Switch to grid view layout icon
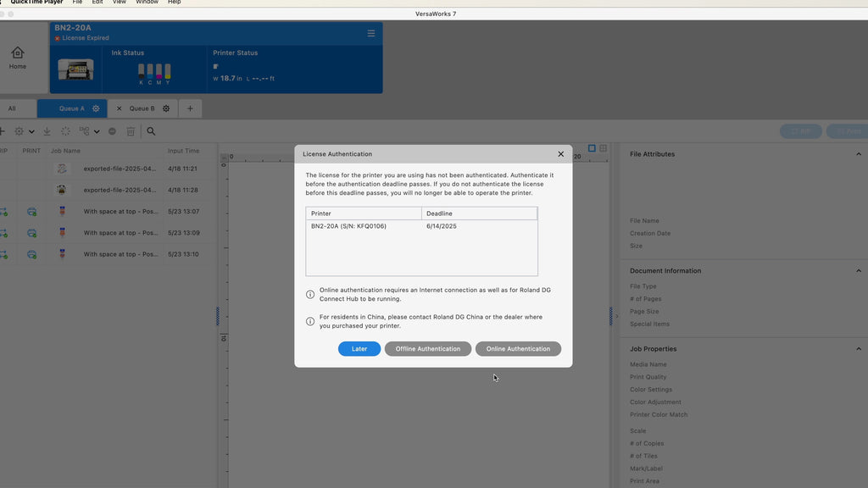Viewport: 868px width, 488px height. point(604,148)
